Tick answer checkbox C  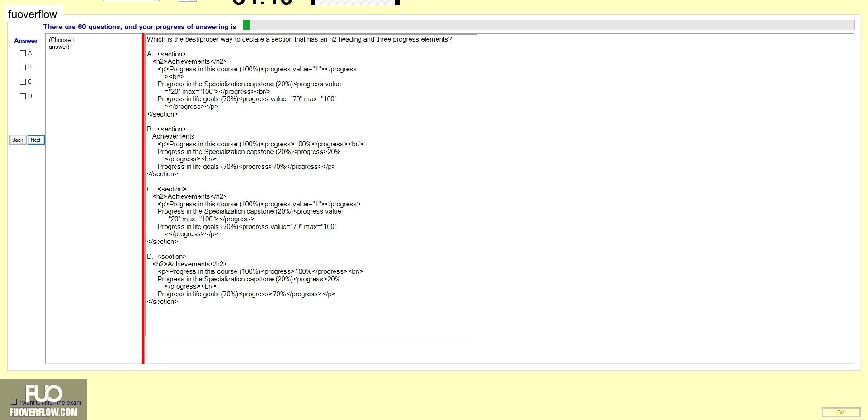coord(23,82)
